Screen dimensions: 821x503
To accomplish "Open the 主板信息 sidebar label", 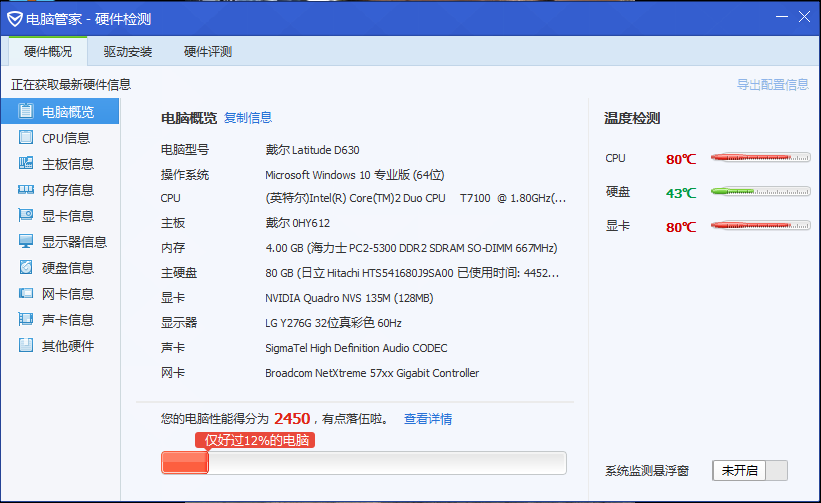I will pyautogui.click(x=68, y=164).
